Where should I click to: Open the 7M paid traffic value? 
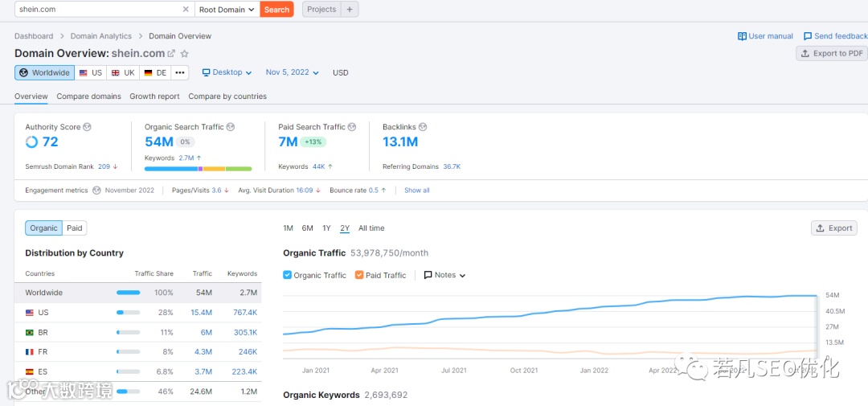pyautogui.click(x=288, y=142)
